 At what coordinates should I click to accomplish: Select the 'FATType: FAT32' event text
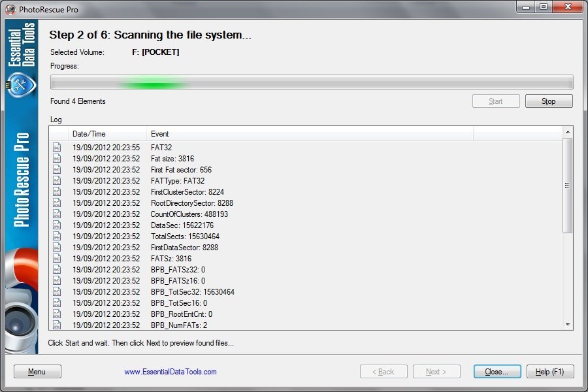[x=178, y=181]
